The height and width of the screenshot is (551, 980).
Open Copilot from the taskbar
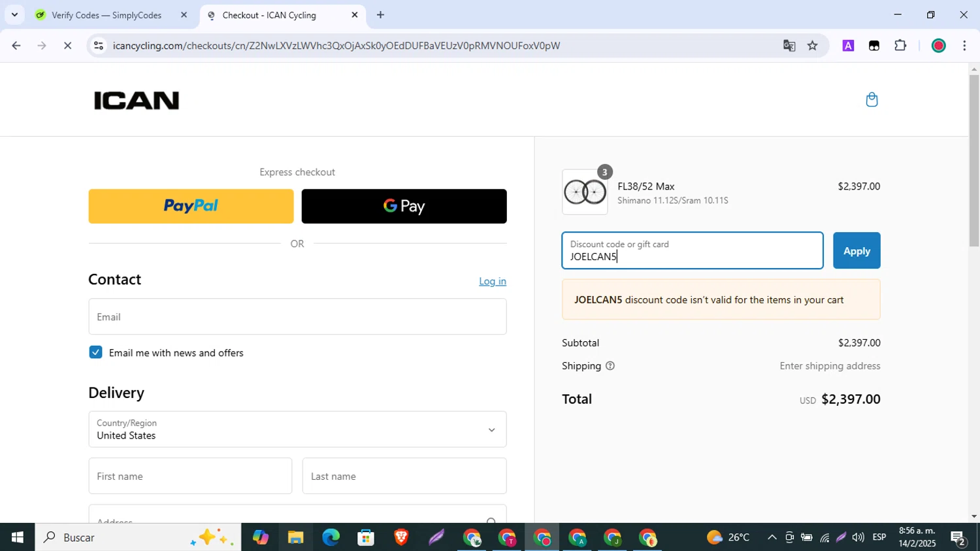pos(261,537)
